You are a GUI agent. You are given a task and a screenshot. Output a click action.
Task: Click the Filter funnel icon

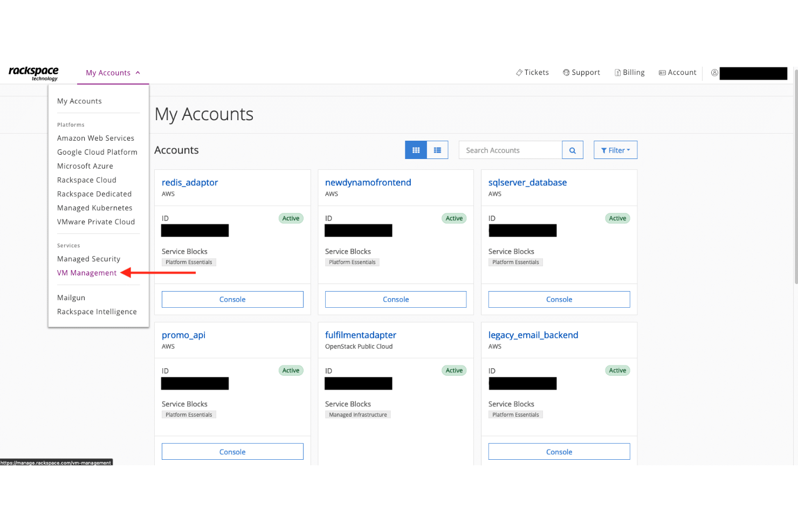pyautogui.click(x=603, y=150)
